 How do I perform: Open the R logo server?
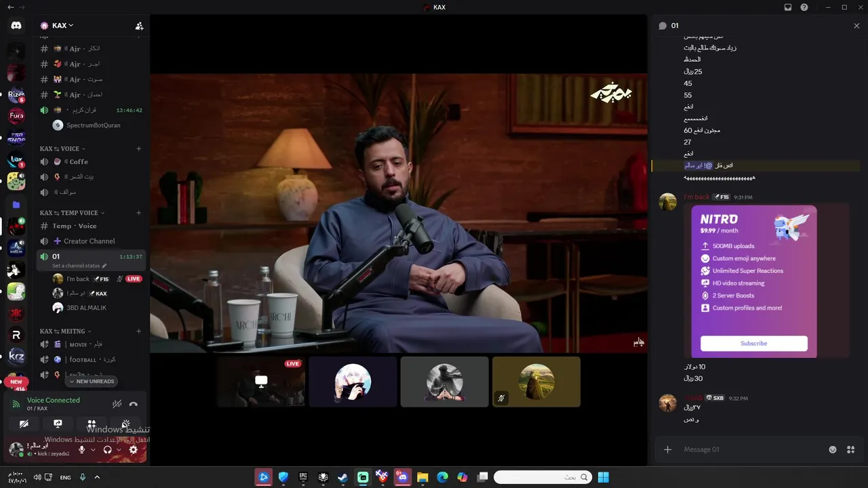pyautogui.click(x=16, y=335)
